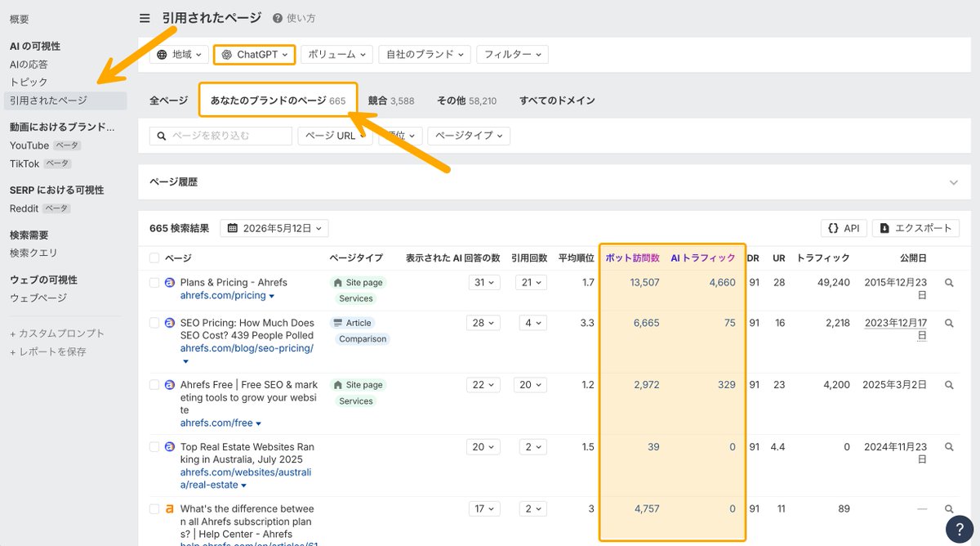Viewport: 980px width, 546px height.
Task: Click the Ahrefs favicon beside SEO Pricing
Action: 170,324
